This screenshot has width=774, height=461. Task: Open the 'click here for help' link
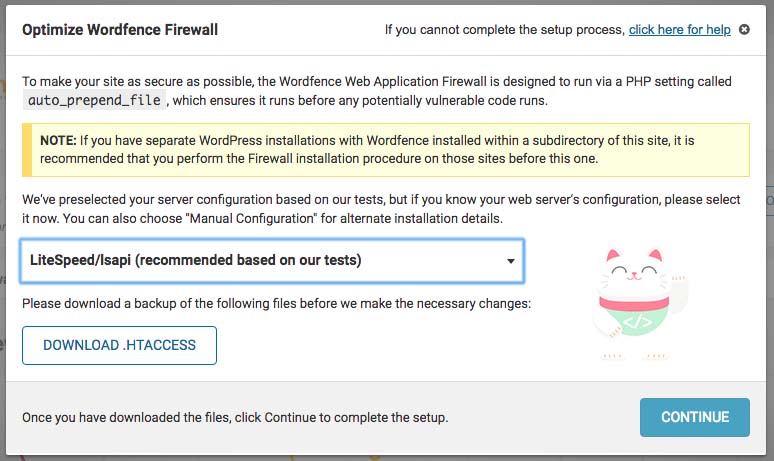[x=679, y=30]
